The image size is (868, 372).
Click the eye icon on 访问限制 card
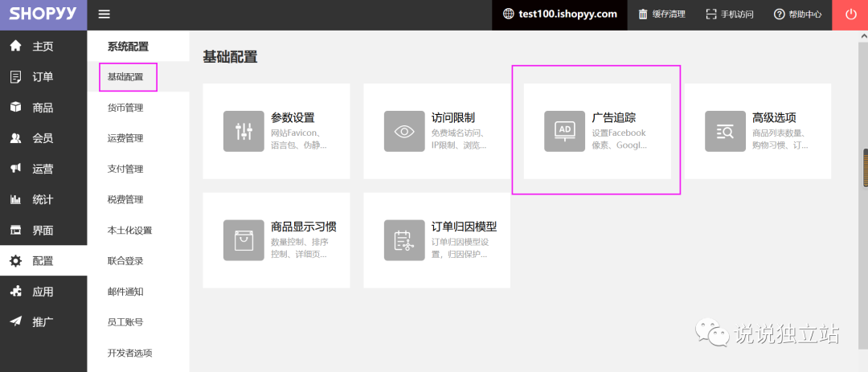coord(404,131)
